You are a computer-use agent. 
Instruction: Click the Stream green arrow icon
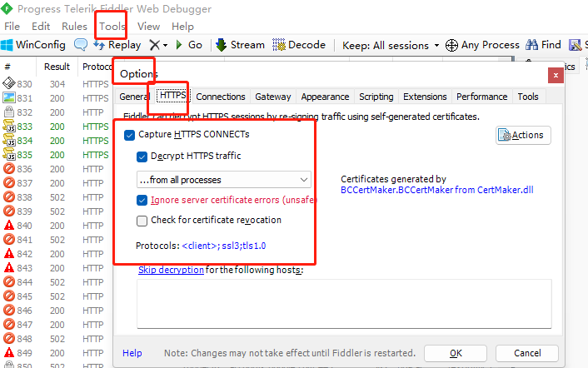click(x=222, y=45)
